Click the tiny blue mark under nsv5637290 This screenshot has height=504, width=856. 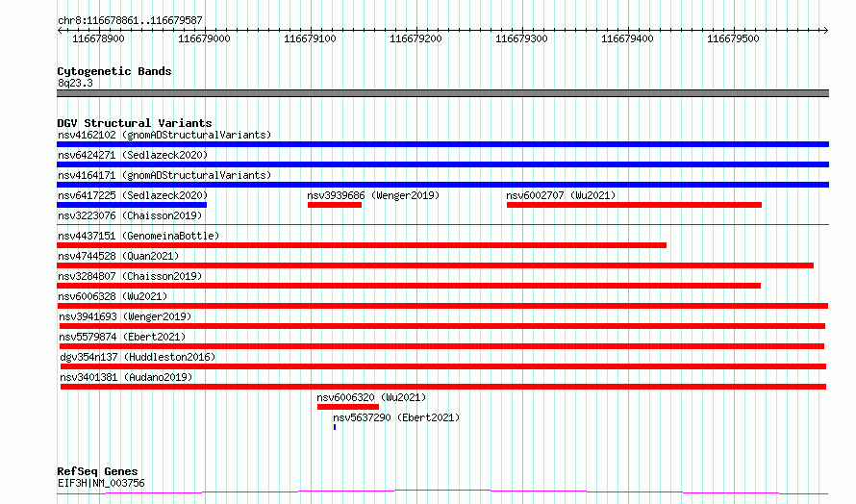(x=335, y=427)
